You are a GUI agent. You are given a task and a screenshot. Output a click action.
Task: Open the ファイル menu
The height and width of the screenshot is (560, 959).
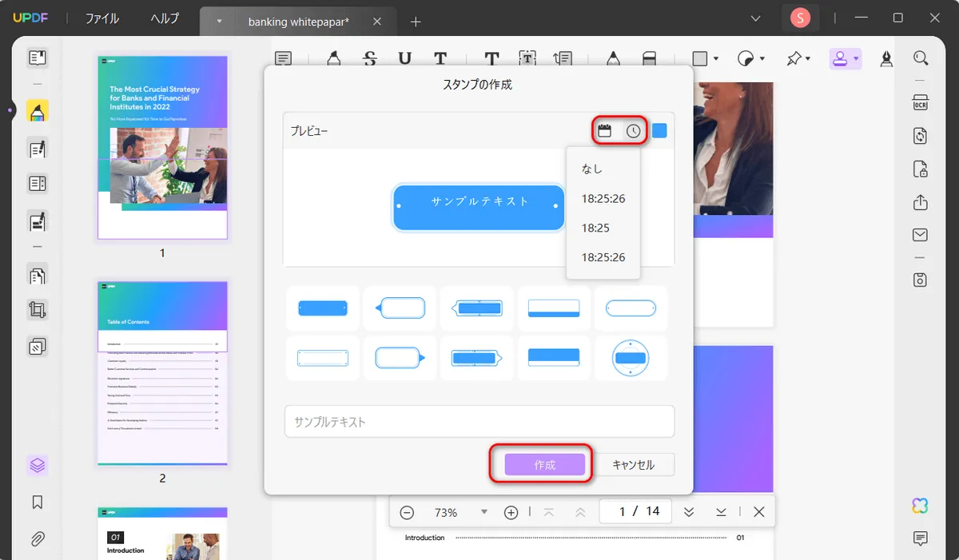pos(102,18)
